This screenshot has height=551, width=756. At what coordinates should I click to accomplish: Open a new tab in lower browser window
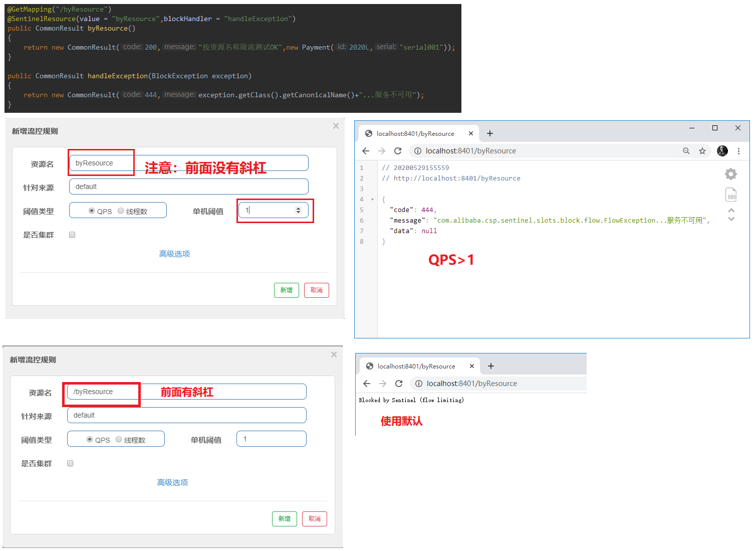(x=491, y=366)
